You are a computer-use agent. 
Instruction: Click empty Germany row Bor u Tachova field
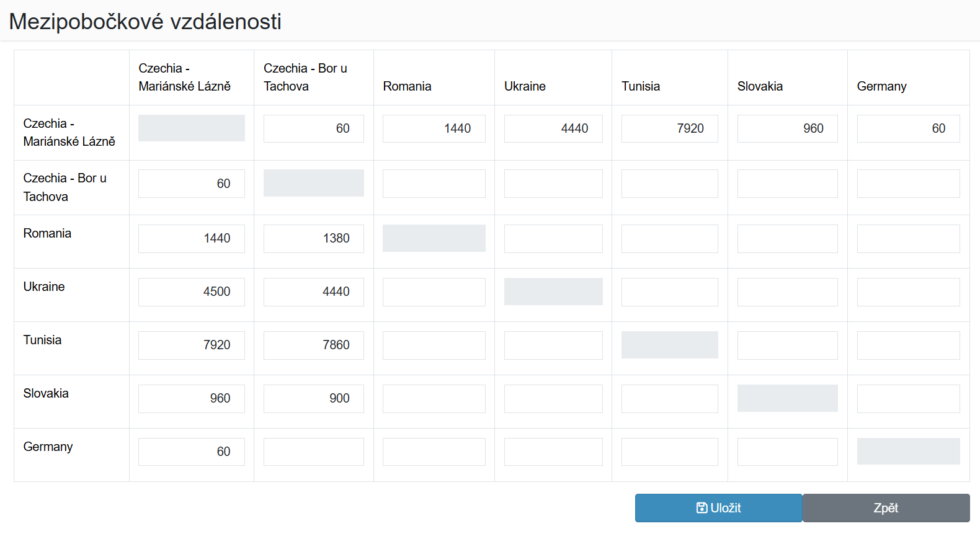314,452
